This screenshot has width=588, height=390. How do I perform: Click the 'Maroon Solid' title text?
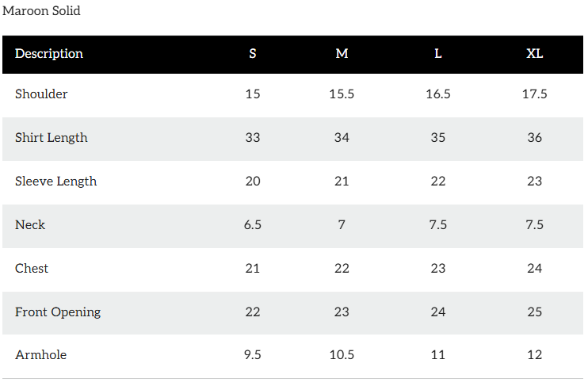pyautogui.click(x=41, y=11)
